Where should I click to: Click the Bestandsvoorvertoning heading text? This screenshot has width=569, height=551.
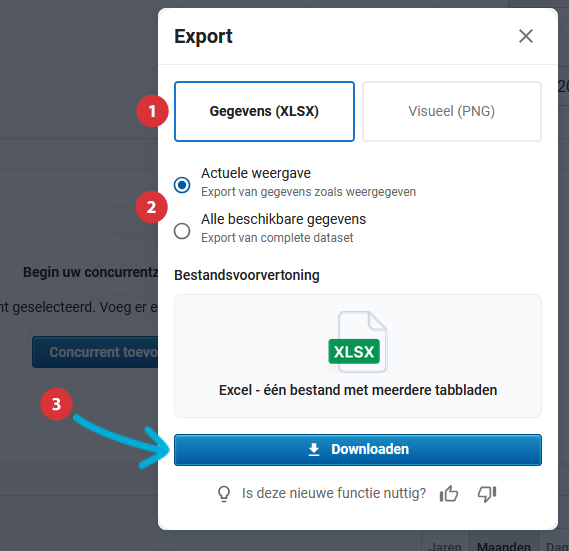(x=247, y=275)
